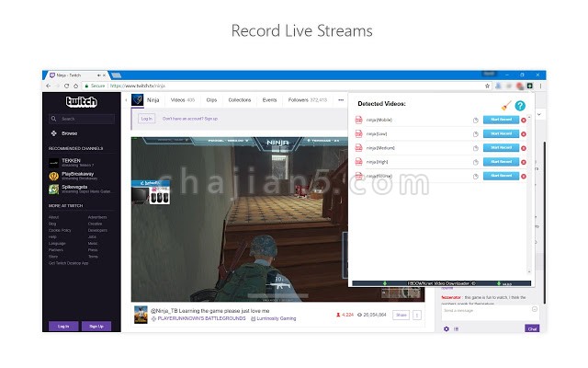The width and height of the screenshot is (588, 368).
Task: Switch to the Clips tab
Action: click(x=211, y=100)
